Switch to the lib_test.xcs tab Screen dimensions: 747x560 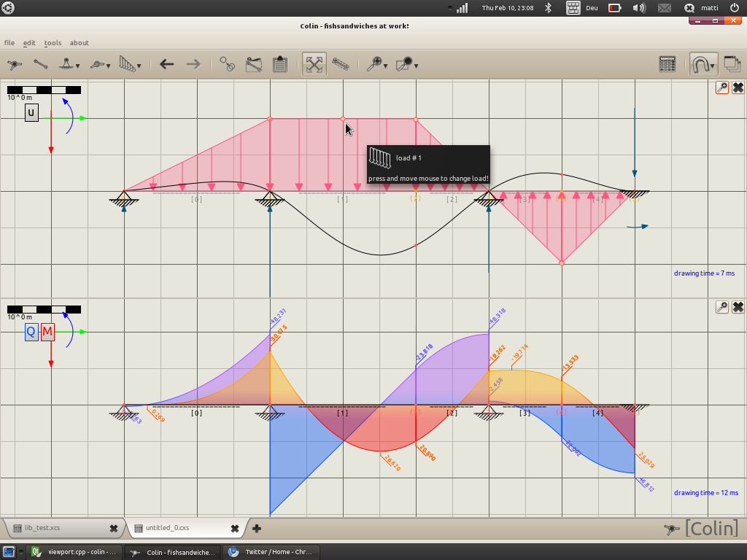pos(42,528)
